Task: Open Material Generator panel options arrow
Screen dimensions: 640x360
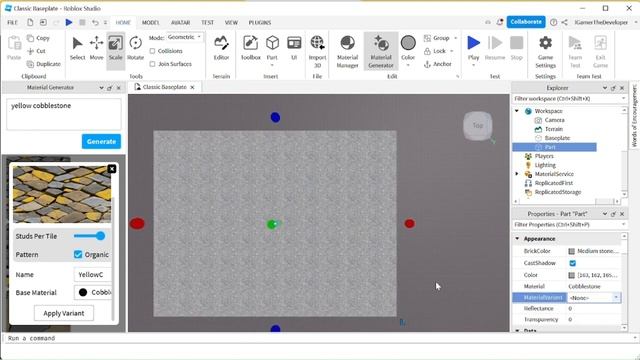Action: [x=101, y=88]
